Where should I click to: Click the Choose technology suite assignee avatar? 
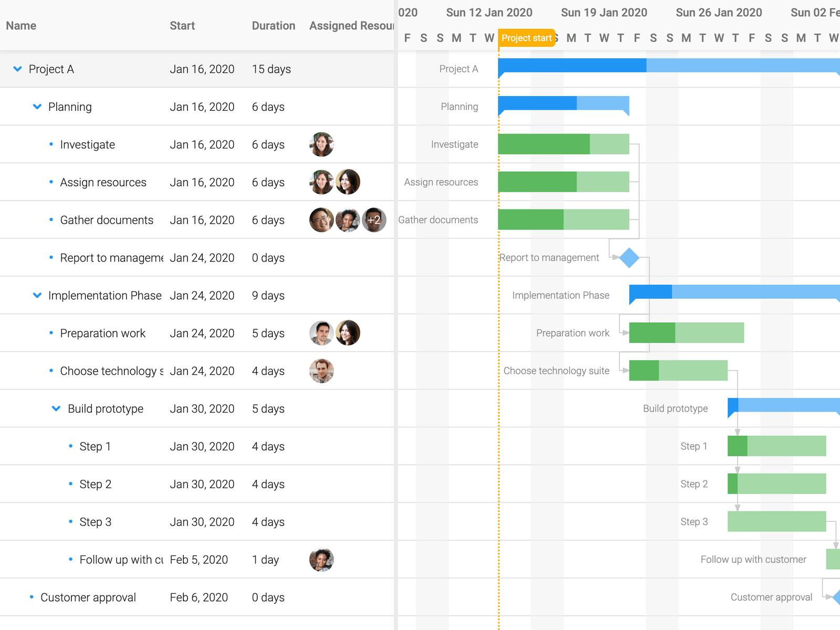[x=322, y=371]
